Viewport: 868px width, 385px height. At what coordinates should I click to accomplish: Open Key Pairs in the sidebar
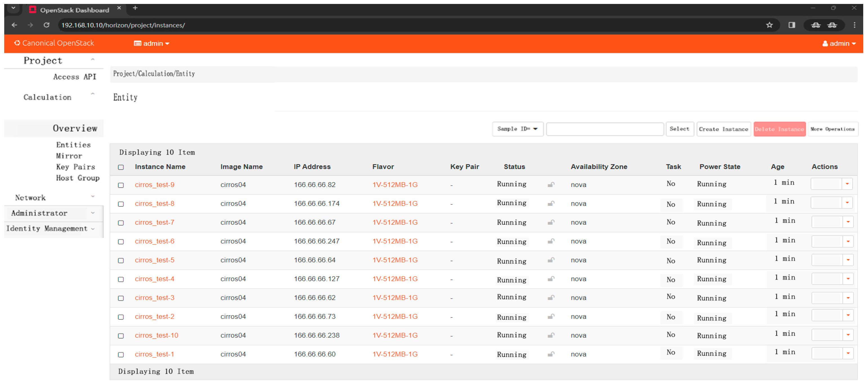tap(75, 167)
